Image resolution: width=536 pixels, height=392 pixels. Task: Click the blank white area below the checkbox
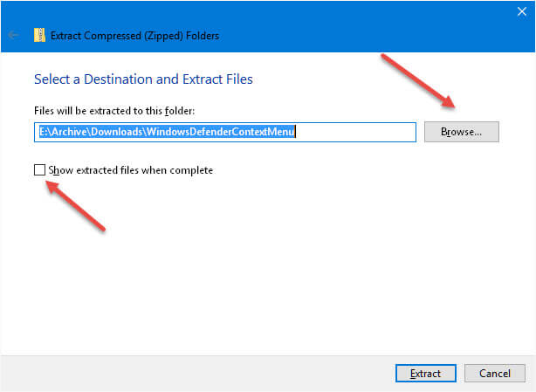coord(266,273)
